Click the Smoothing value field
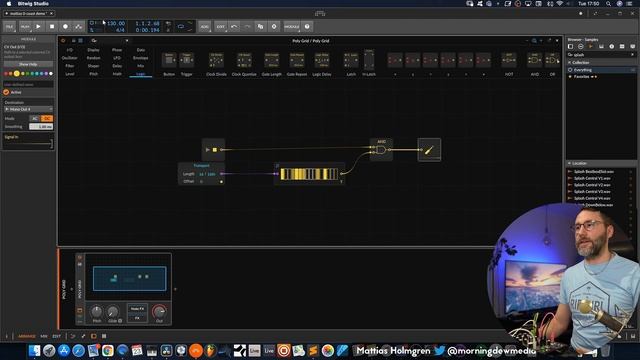This screenshot has width=640, height=360. pos(41,127)
